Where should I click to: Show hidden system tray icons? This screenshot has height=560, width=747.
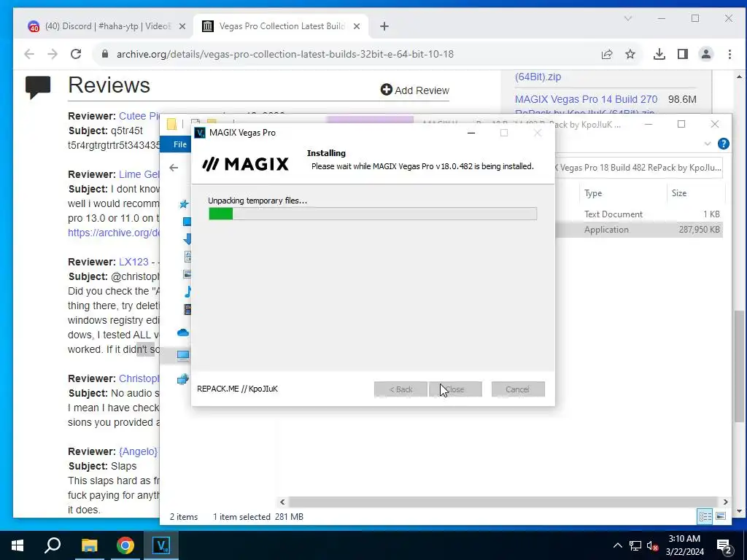point(617,545)
